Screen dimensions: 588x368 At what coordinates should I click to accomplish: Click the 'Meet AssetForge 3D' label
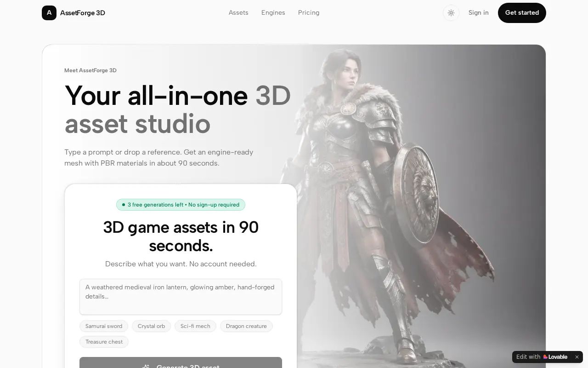point(90,70)
